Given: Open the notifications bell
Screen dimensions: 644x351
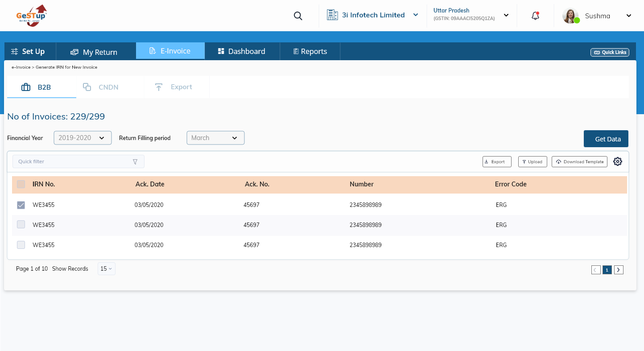Looking at the screenshot, I should point(535,16).
